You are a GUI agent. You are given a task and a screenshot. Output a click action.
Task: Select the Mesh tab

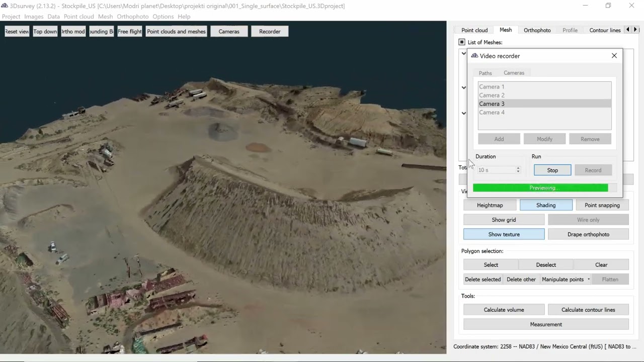point(506,30)
